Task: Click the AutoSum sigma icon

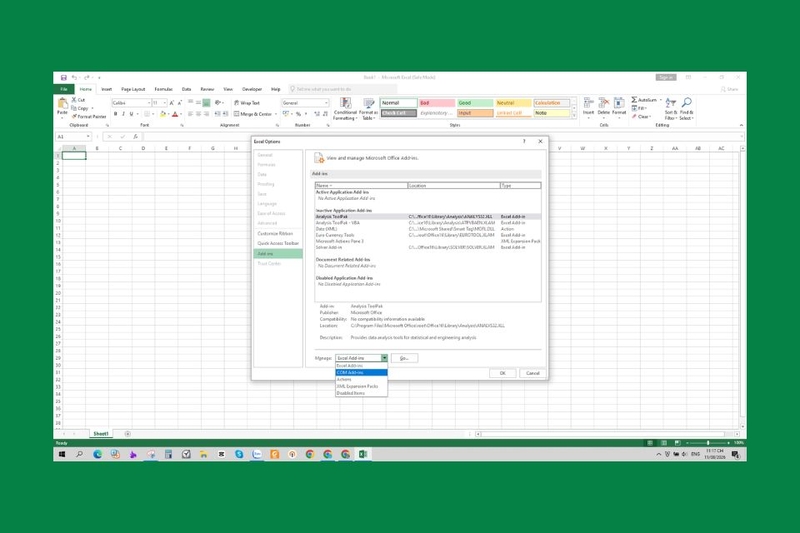Action: (x=634, y=100)
